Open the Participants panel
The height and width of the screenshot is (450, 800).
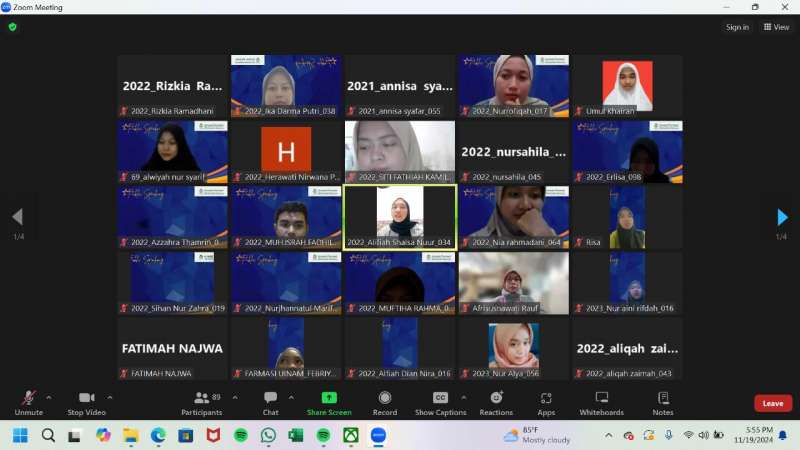pos(201,402)
